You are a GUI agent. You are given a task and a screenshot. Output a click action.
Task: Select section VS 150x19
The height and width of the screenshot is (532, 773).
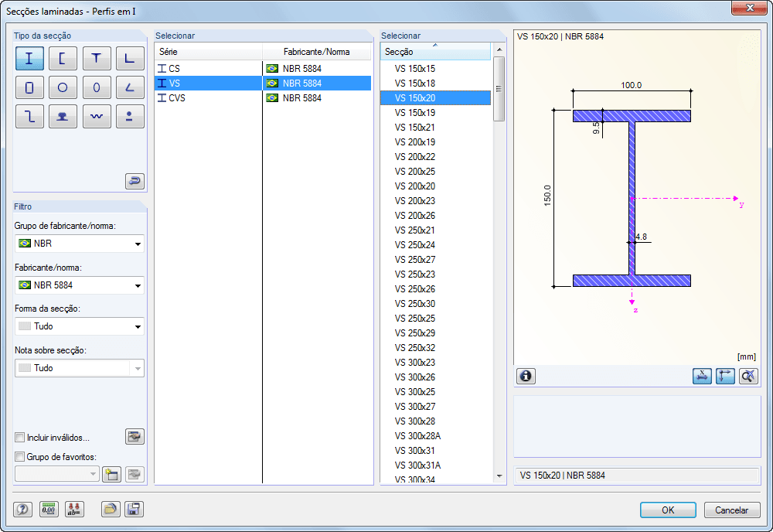pos(436,113)
